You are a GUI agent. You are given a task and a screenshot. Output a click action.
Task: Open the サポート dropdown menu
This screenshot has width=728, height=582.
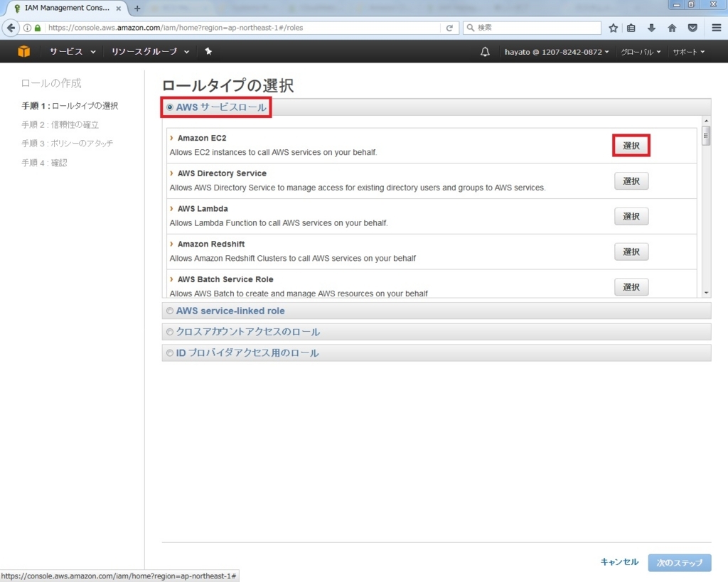click(688, 52)
